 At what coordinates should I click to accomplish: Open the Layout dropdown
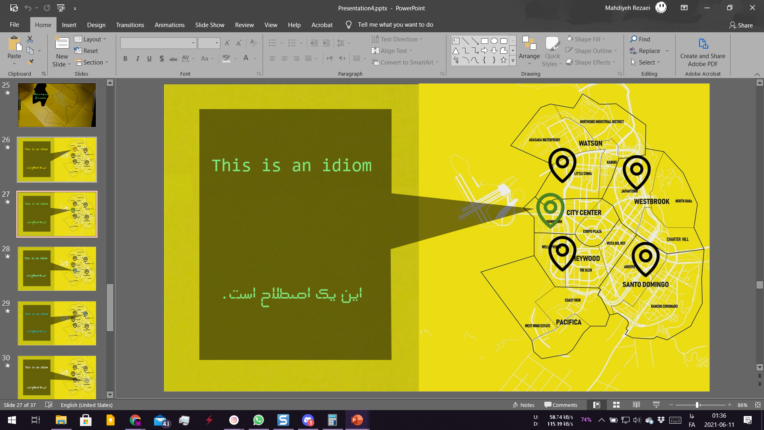pyautogui.click(x=91, y=39)
